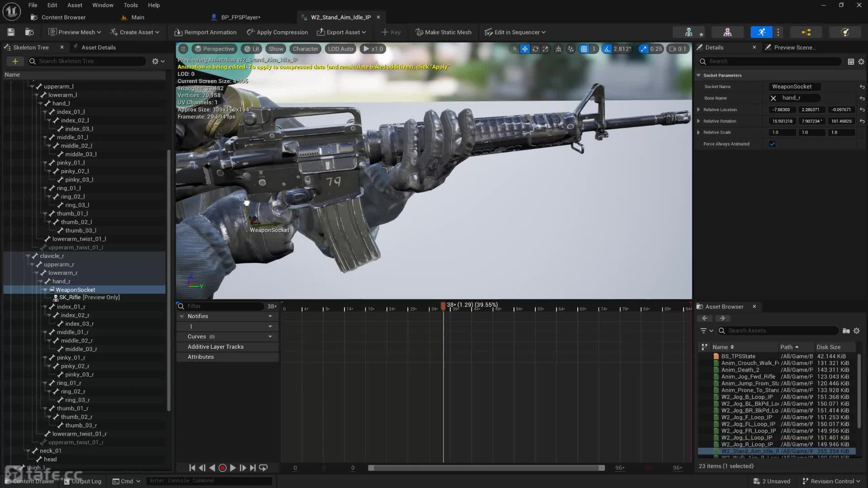Open Details panel property matrix grid view
This screenshot has height=488, width=868.
pyautogui.click(x=851, y=61)
